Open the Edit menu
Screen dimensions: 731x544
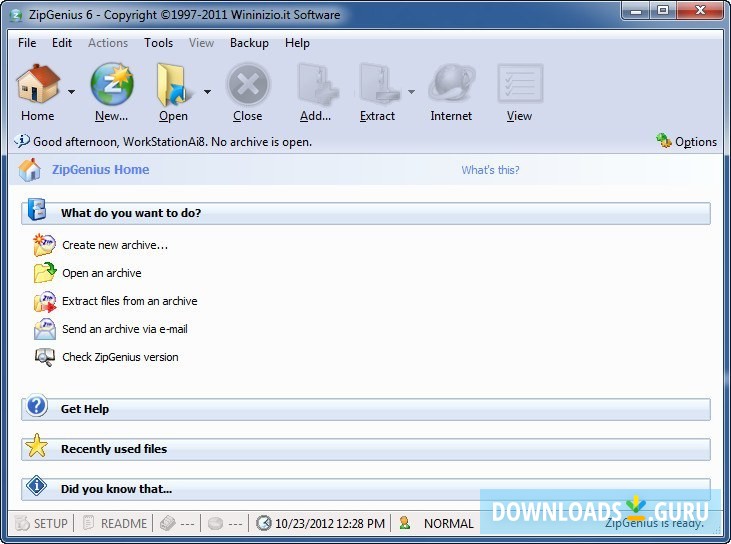62,43
